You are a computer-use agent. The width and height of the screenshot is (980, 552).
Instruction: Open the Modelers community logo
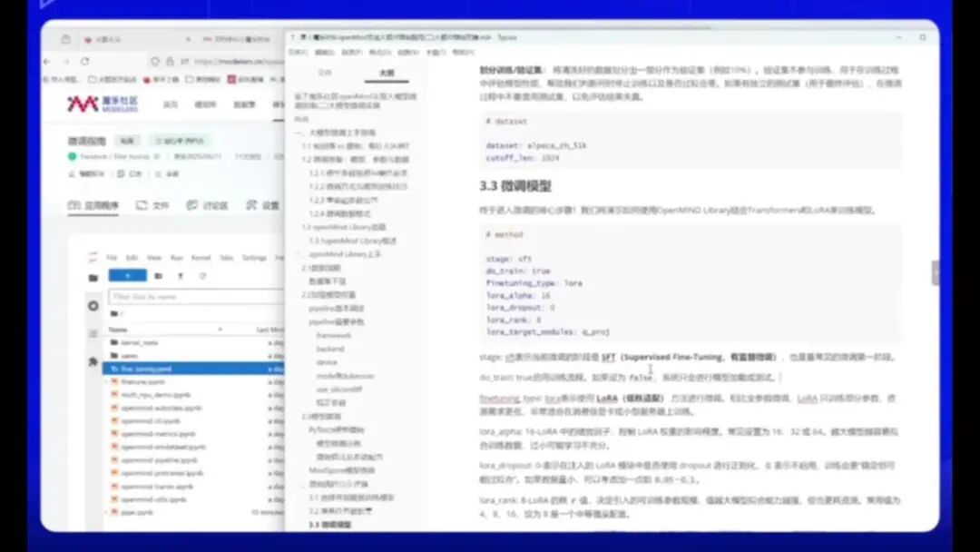[103, 103]
